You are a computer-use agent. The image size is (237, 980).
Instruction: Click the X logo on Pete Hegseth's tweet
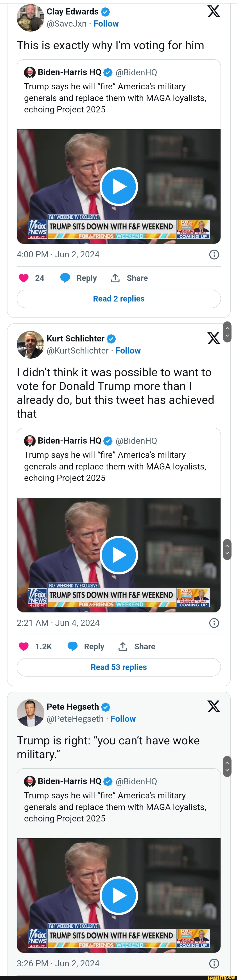(214, 706)
